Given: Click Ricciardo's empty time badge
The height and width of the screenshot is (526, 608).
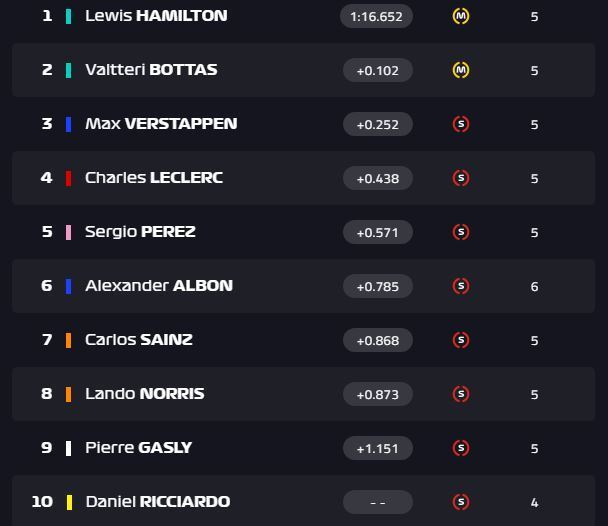Looking at the screenshot, I should (x=378, y=502).
